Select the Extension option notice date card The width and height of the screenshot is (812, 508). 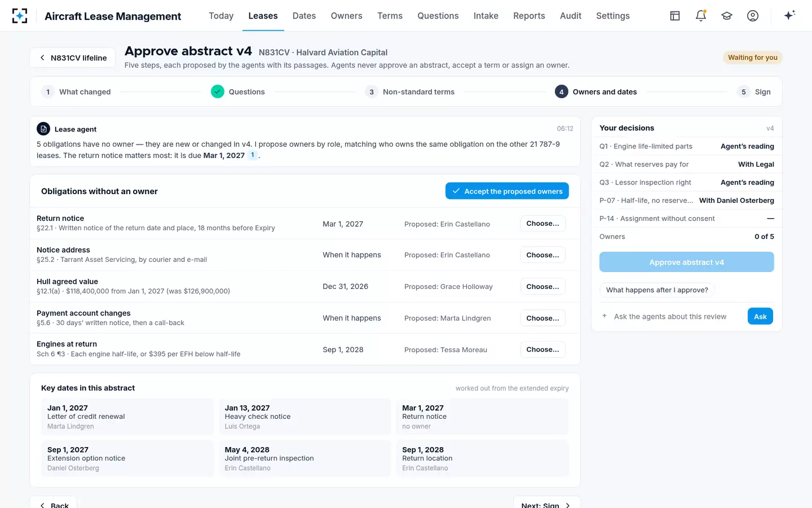(127, 459)
